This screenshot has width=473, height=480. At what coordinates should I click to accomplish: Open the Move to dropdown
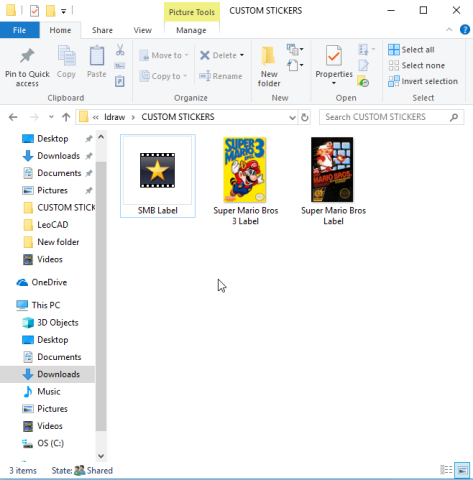pos(164,55)
